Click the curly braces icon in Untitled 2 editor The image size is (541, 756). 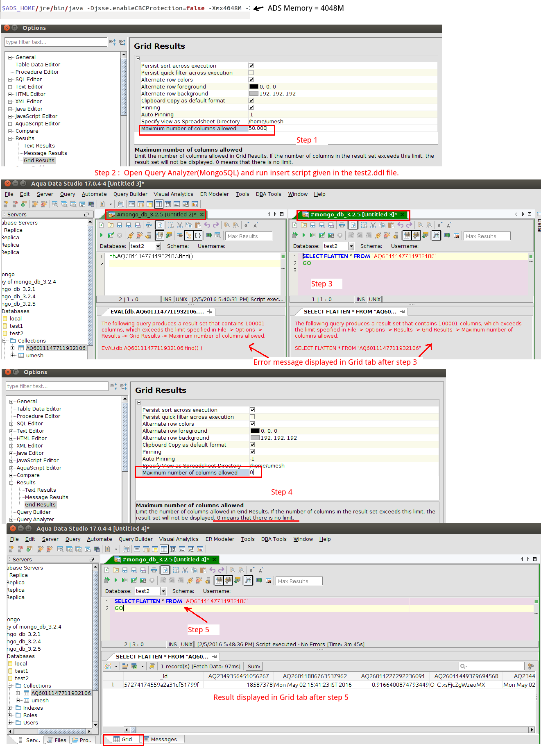(x=198, y=235)
